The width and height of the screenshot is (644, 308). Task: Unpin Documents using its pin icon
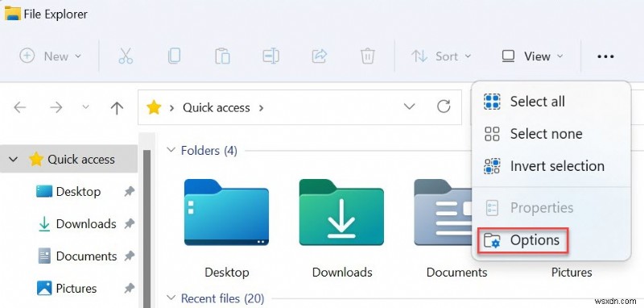pyautogui.click(x=130, y=256)
